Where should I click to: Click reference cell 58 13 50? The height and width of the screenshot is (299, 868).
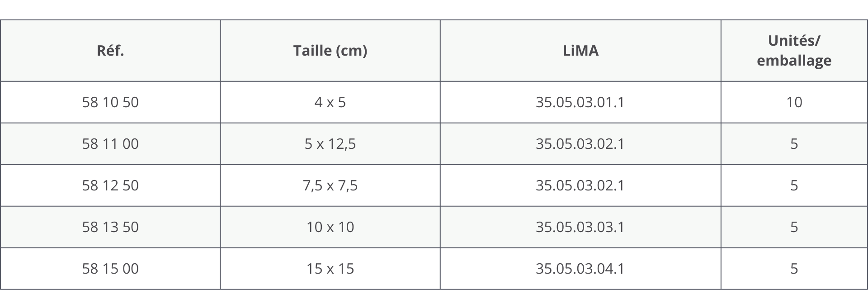pyautogui.click(x=110, y=227)
